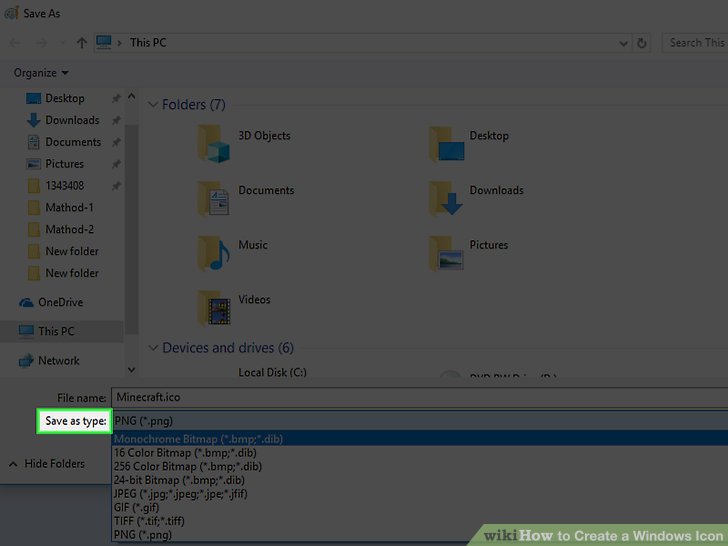Select Documents in the sidebar
The width and height of the screenshot is (728, 546).
[x=73, y=142]
